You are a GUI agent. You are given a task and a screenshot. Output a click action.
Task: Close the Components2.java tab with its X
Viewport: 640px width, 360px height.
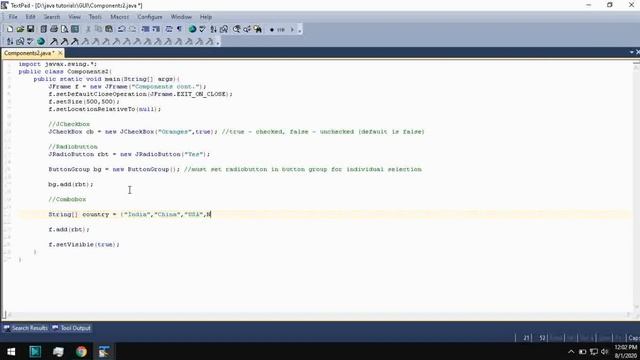point(60,53)
